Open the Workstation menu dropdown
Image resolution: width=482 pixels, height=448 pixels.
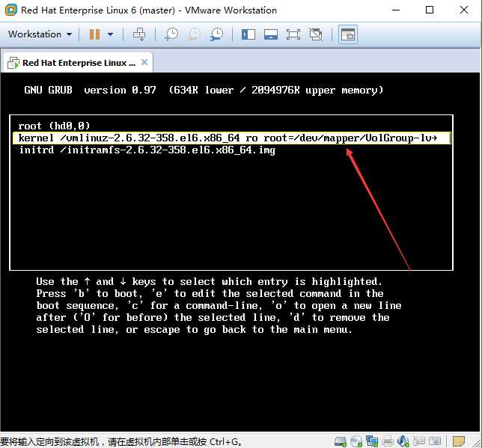click(40, 34)
